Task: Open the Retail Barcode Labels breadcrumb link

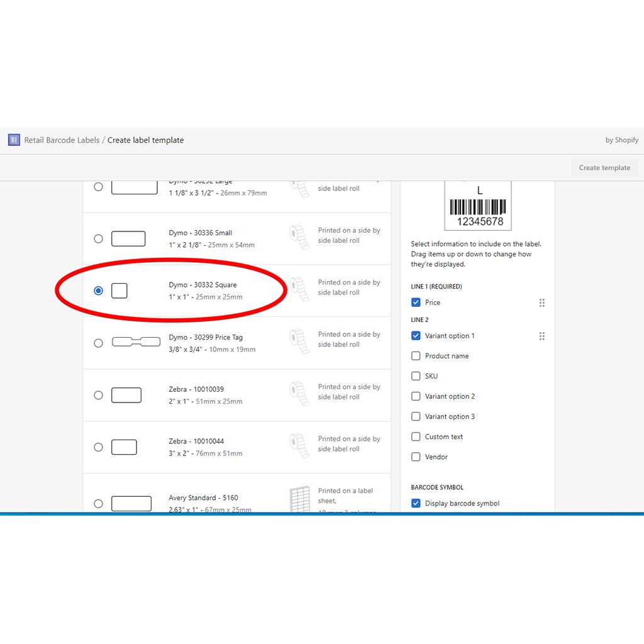Action: (x=62, y=140)
